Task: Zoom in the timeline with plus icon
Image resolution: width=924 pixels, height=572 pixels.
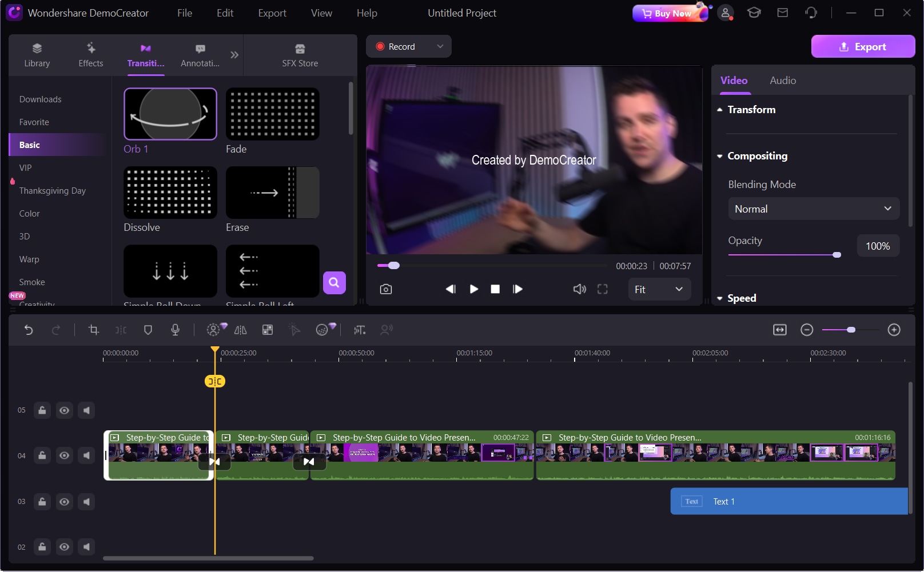Action: click(x=894, y=330)
